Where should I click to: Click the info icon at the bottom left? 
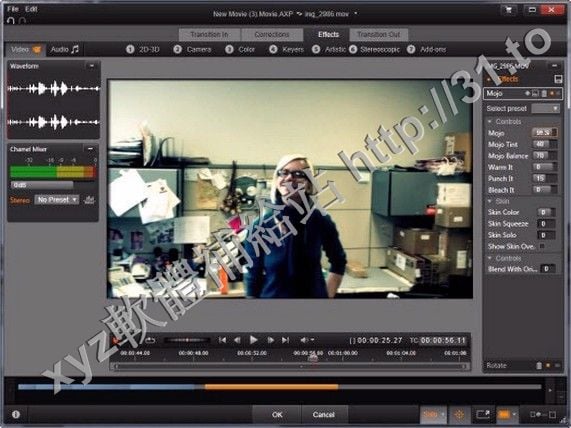pyautogui.click(x=16, y=414)
